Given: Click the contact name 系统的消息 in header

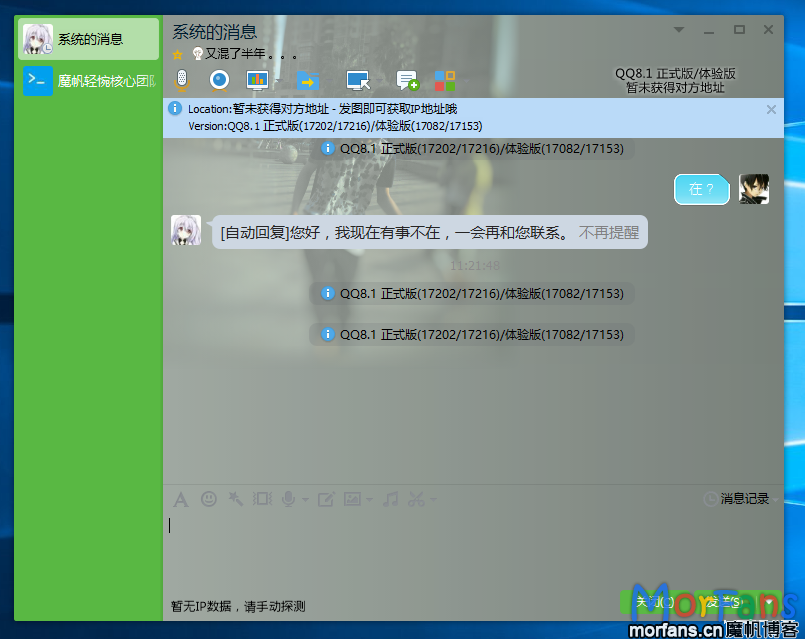Looking at the screenshot, I should [x=214, y=32].
